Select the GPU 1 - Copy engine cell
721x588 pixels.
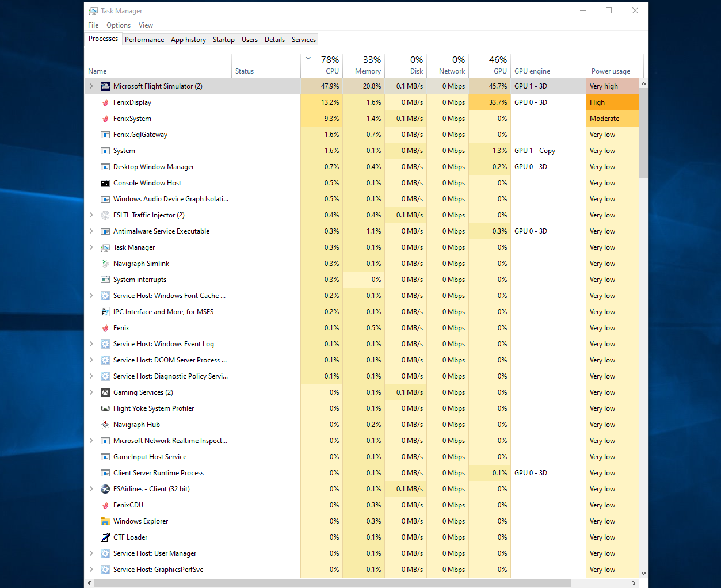548,151
